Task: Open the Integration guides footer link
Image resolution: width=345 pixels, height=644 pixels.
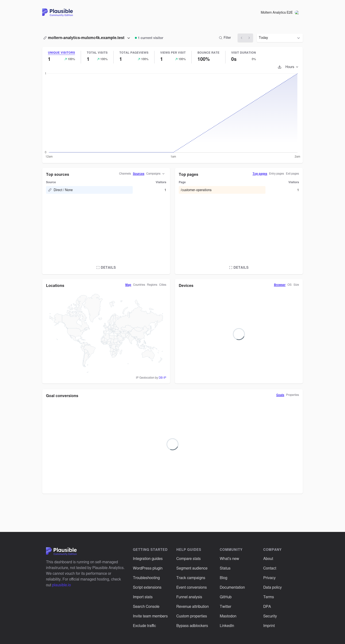Action: point(148,559)
